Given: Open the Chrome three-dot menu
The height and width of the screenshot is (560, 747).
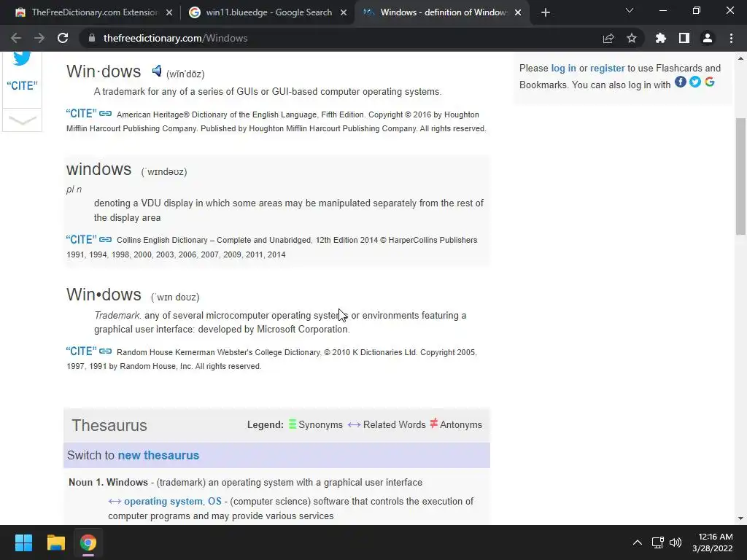Looking at the screenshot, I should [x=731, y=38].
